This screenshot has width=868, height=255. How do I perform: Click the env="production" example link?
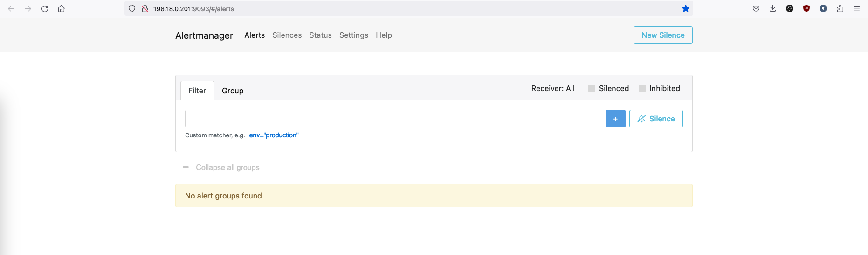click(274, 135)
